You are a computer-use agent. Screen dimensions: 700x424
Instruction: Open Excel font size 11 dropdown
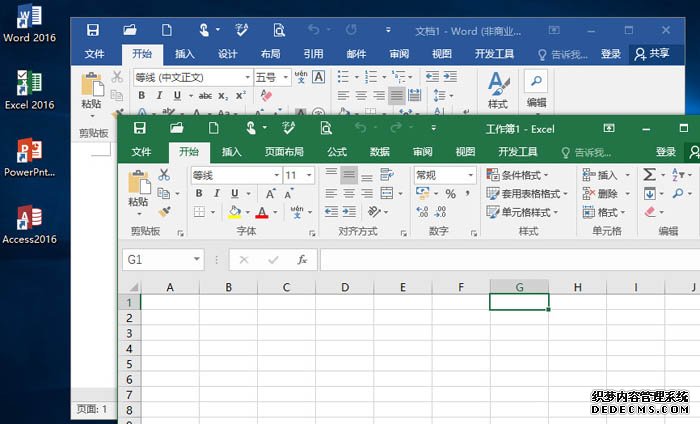(x=309, y=175)
